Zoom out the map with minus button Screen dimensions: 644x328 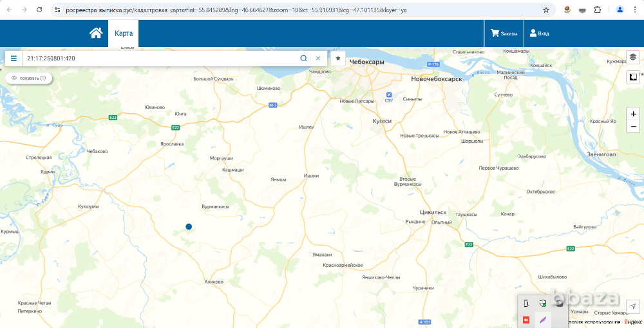[x=634, y=127]
